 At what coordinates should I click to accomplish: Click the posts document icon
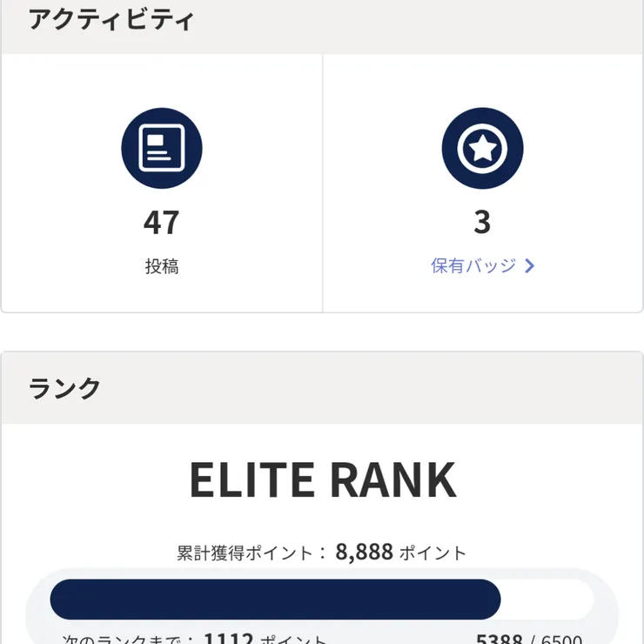coord(162,149)
